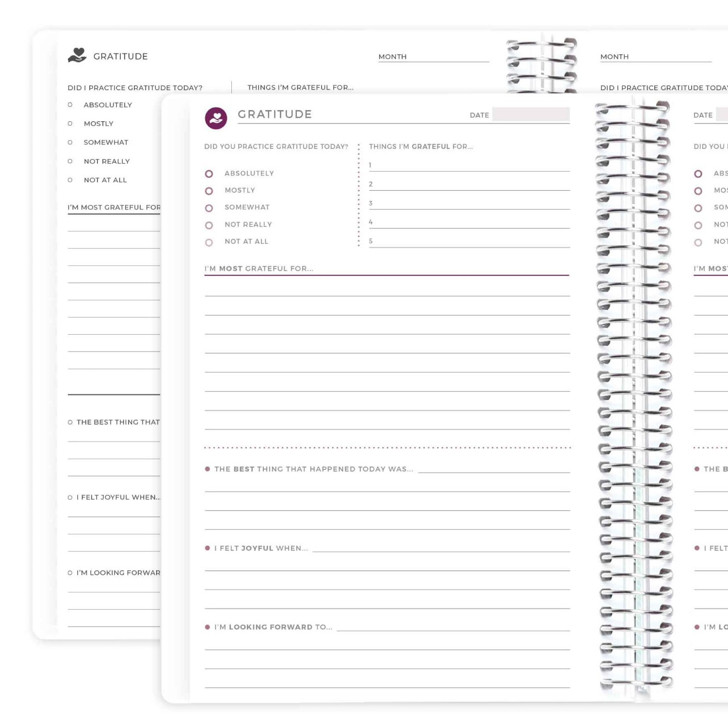
Task: Click the 'Did You Practice Gratitude Today?' heading
Action: [276, 146]
